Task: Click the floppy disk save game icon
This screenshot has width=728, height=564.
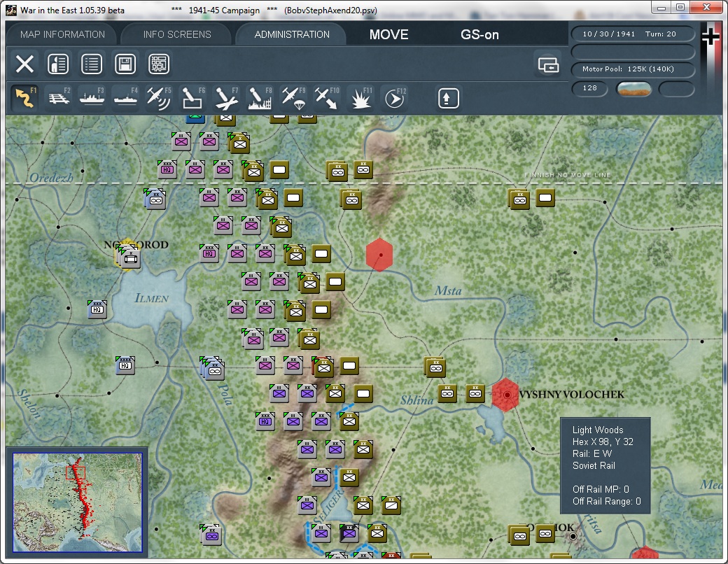Action: coord(125,64)
